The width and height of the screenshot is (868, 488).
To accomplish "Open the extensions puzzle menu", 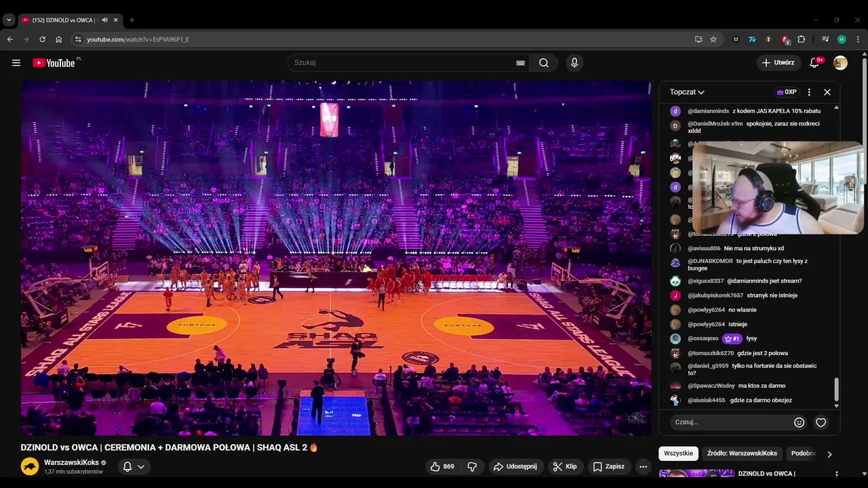I will tap(802, 39).
